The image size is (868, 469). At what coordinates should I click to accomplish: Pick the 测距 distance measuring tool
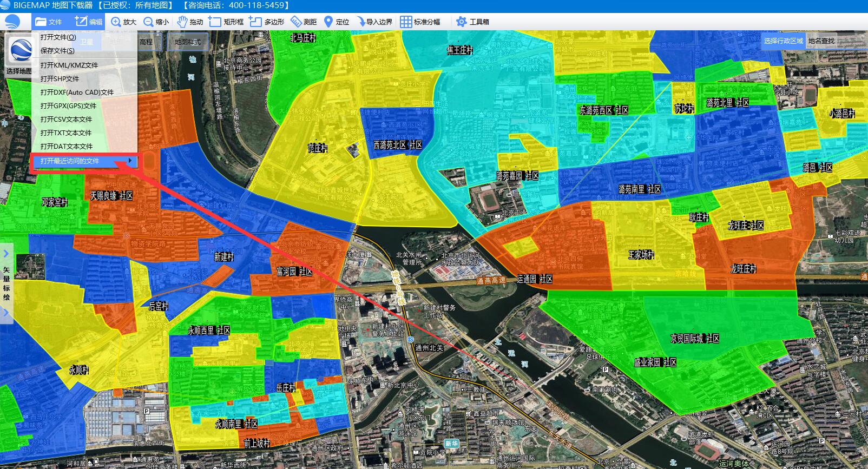point(304,22)
